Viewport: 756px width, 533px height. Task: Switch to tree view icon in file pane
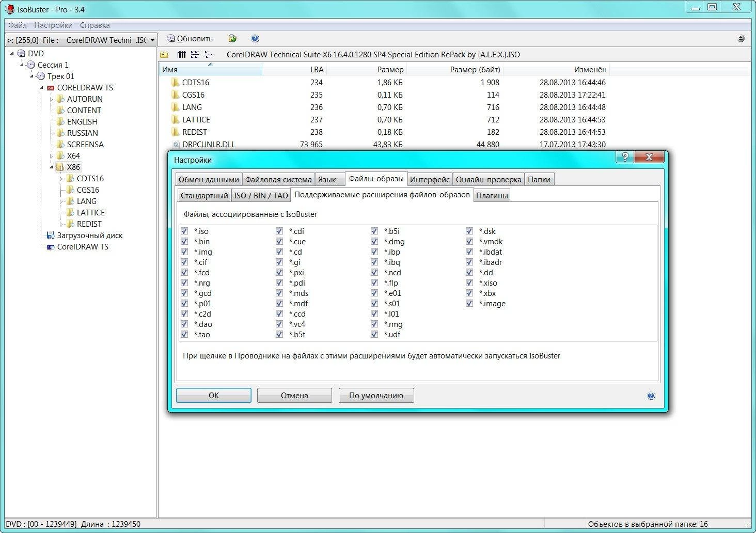tap(208, 55)
